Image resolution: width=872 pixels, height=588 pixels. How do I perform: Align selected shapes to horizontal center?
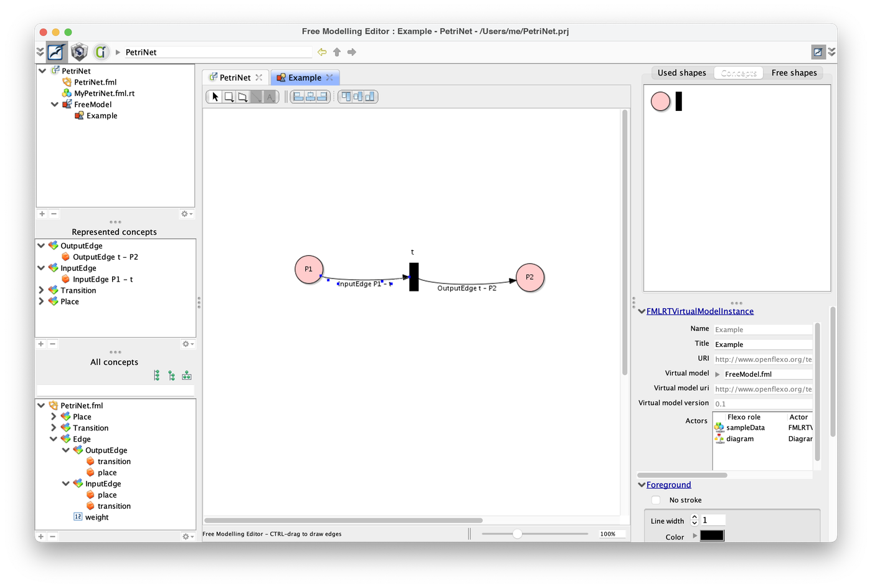tap(310, 97)
